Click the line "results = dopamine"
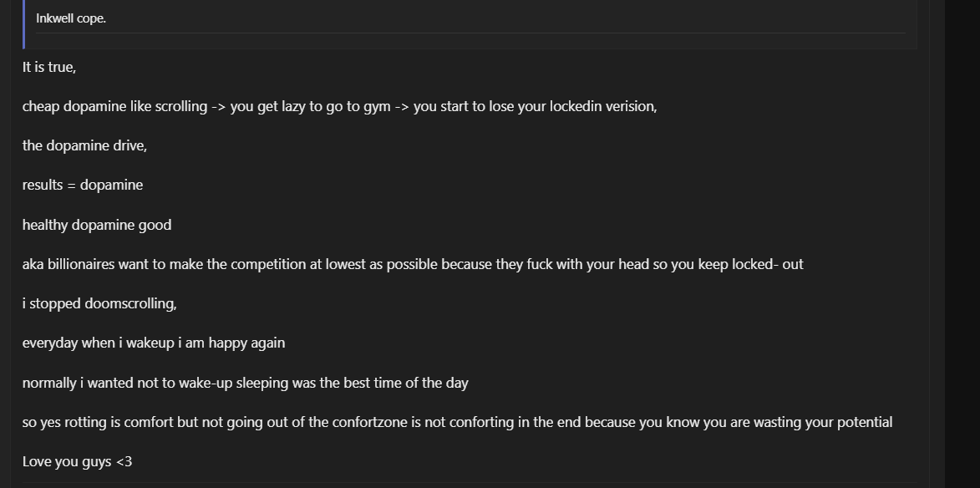 83,185
